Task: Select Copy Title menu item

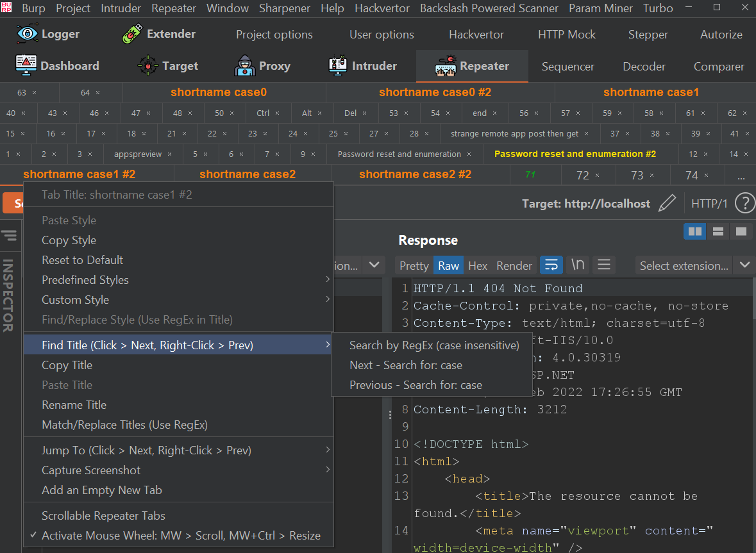Action: click(x=178, y=365)
